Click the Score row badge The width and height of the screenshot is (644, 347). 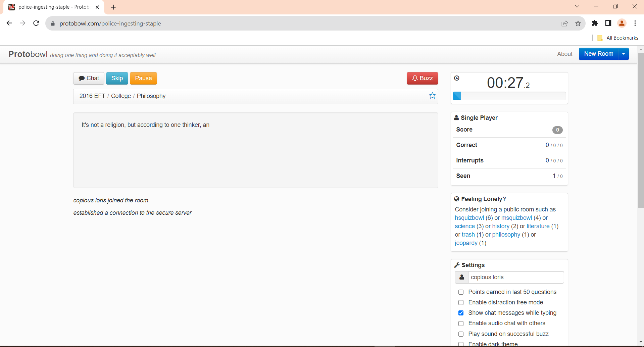pyautogui.click(x=557, y=130)
